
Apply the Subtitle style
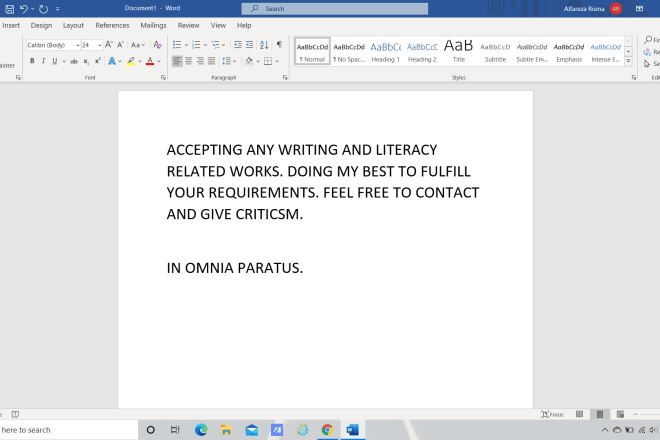495,51
